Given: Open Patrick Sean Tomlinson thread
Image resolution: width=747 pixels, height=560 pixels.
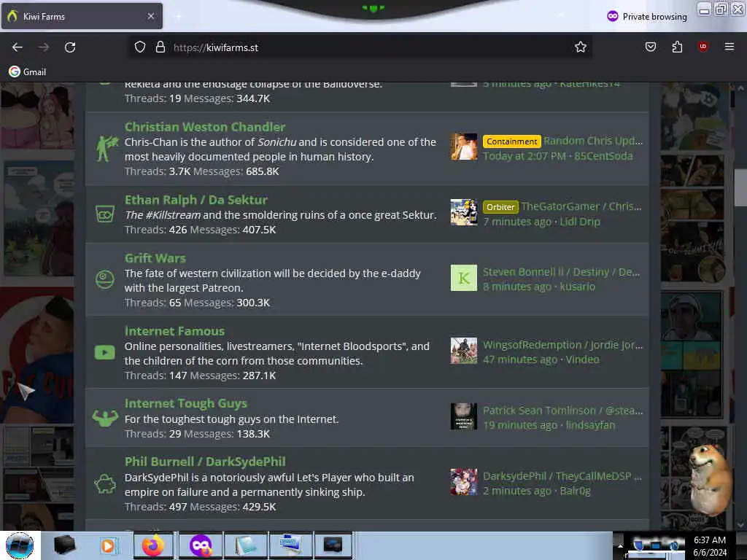Looking at the screenshot, I should point(562,411).
